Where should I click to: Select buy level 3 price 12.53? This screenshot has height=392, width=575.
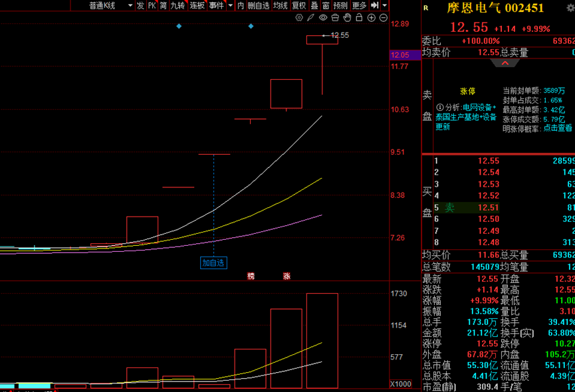click(489, 184)
